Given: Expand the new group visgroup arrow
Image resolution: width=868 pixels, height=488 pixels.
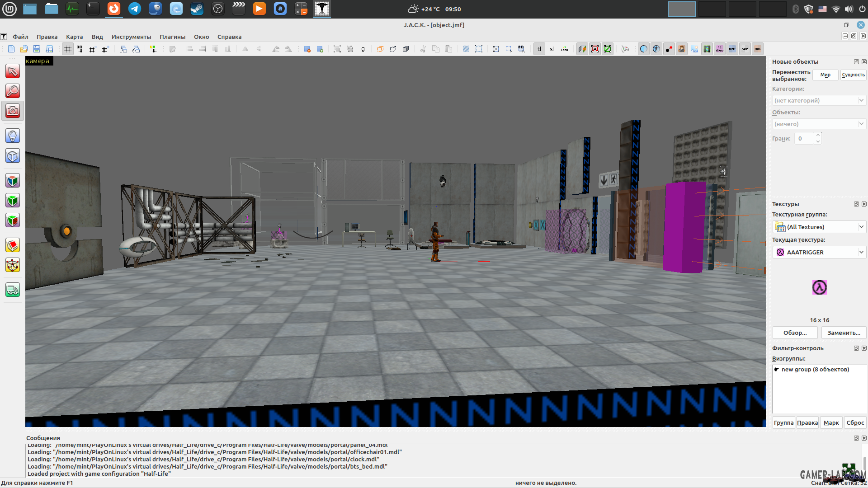Looking at the screenshot, I should 776,370.
